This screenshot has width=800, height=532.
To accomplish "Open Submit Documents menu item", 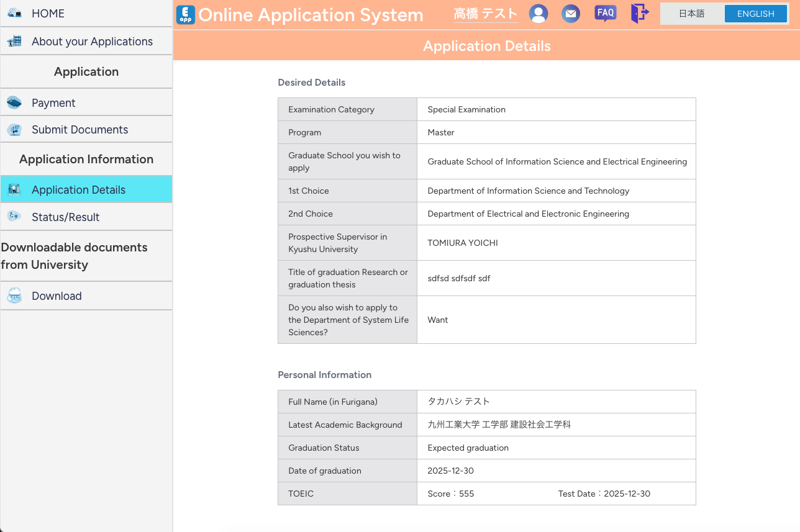I will tap(86, 130).
